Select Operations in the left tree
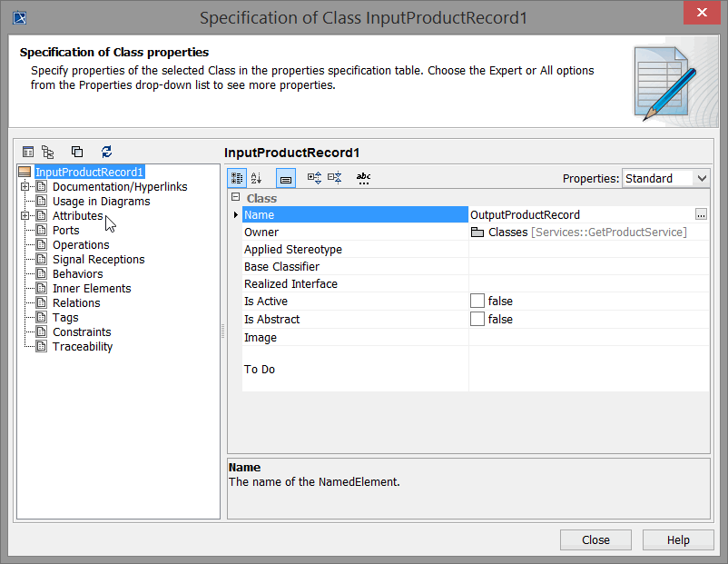The image size is (728, 564). click(x=80, y=245)
